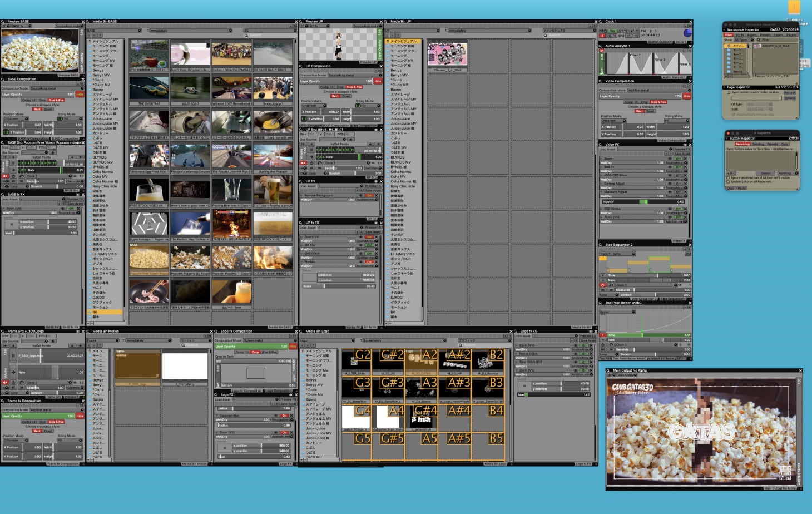The image size is (812, 514).
Task: Click Refresh in the Page Inspector
Action: 790,93
